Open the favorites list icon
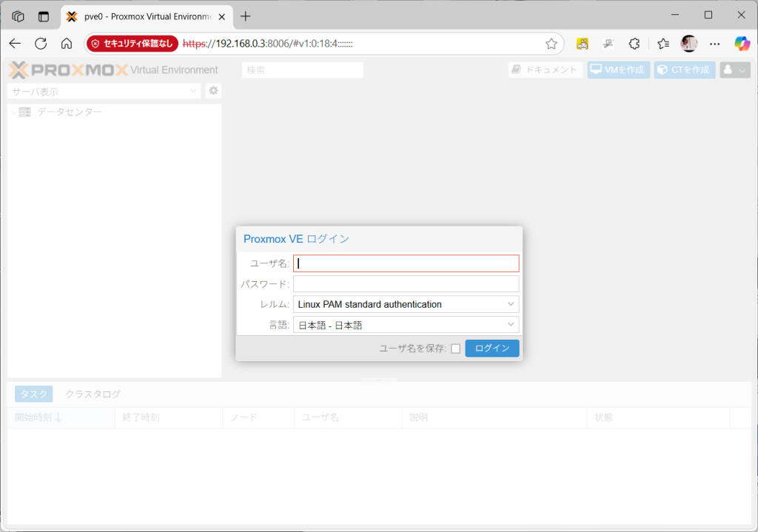 663,44
